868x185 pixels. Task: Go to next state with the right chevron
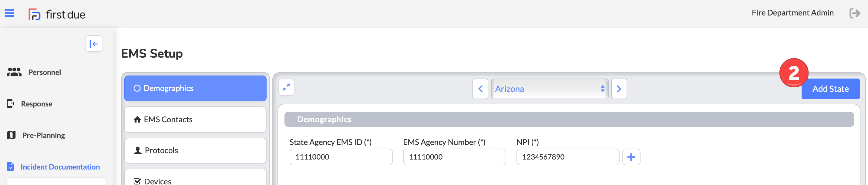619,89
